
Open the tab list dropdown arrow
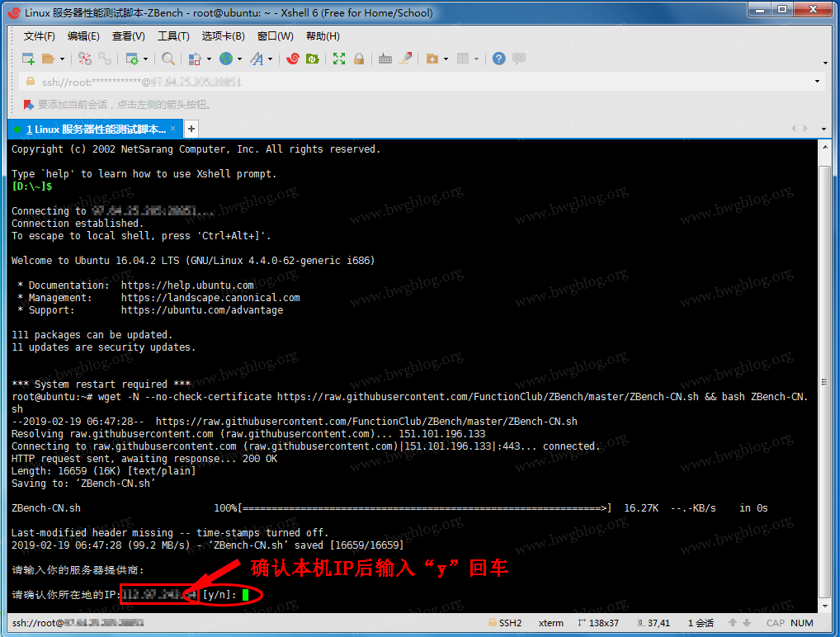[x=824, y=129]
